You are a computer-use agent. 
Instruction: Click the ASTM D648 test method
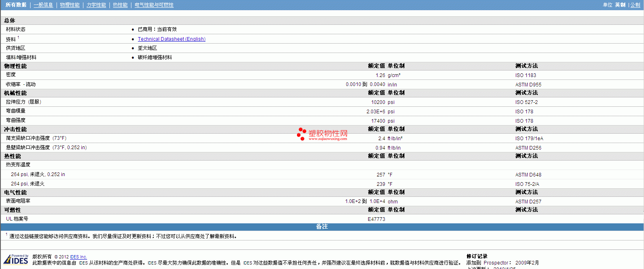pyautogui.click(x=528, y=175)
